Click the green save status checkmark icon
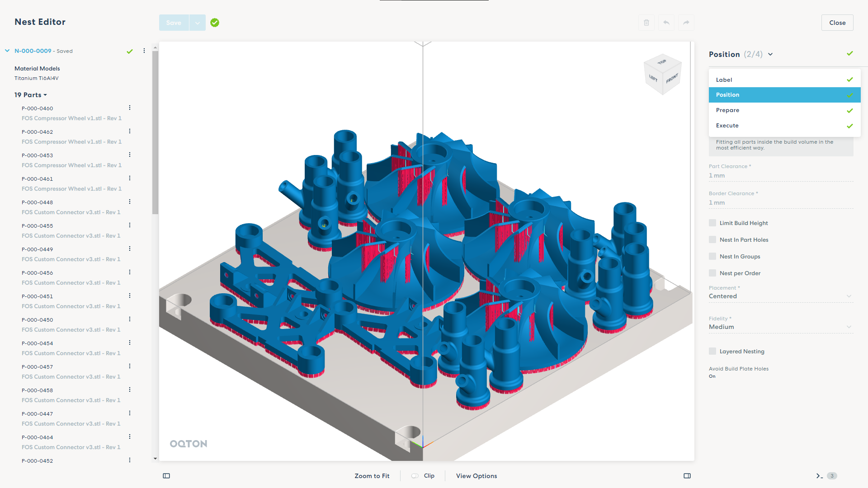Screen dimensions: 868x488 click(215, 23)
